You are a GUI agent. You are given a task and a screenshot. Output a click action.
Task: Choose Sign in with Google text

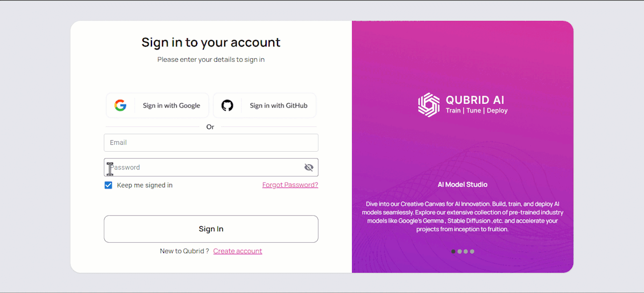(x=171, y=106)
